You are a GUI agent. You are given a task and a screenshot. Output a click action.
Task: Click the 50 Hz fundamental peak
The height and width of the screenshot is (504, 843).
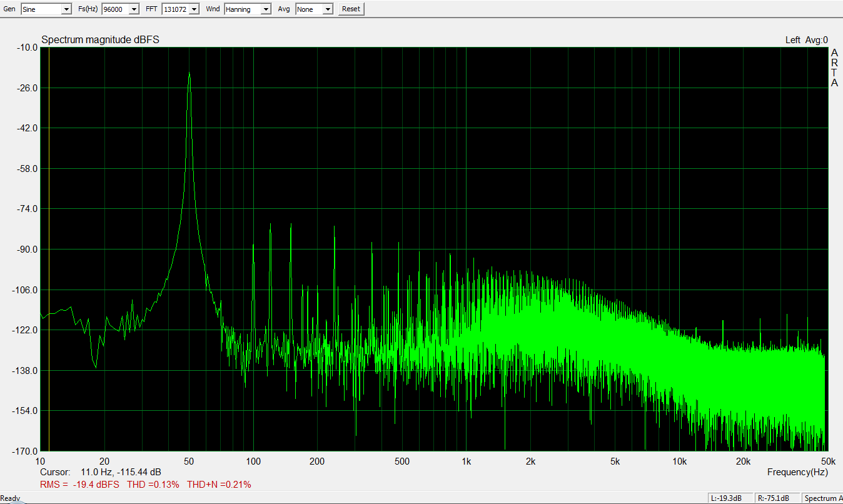[x=189, y=75]
